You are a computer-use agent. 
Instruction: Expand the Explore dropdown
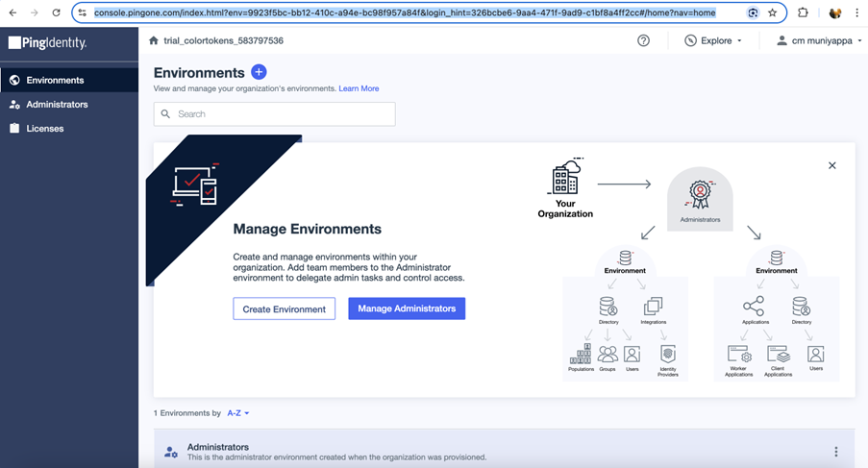click(713, 41)
